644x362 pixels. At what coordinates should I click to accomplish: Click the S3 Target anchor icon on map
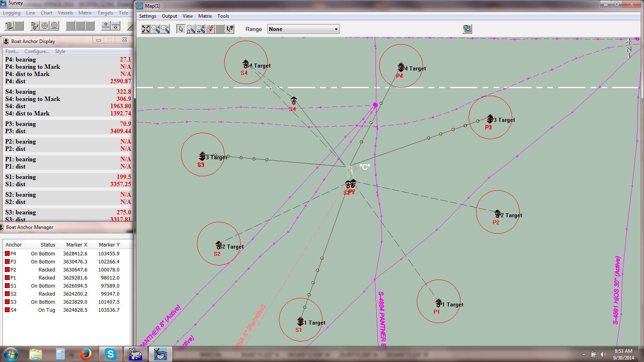pos(202,156)
